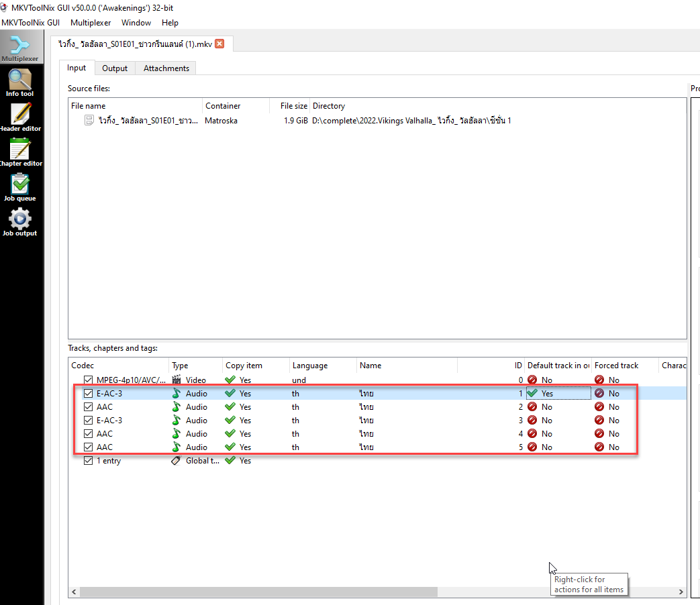Viewport: 700px width, 605px height.
Task: Click the red default-track No icon of track 0
Action: click(532, 380)
